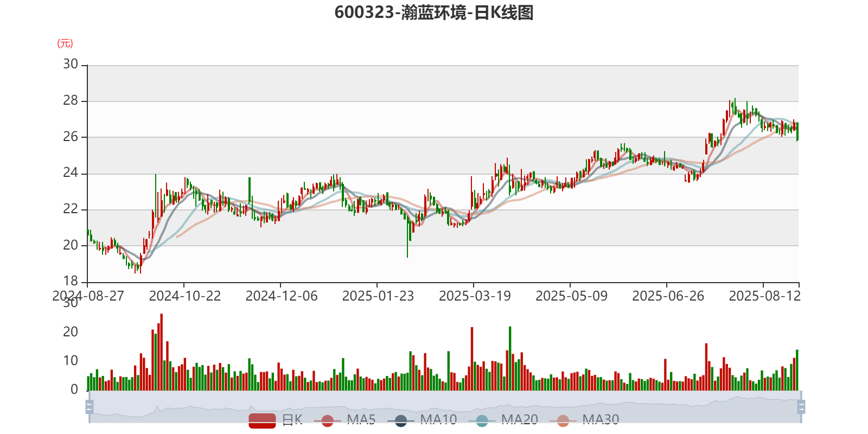The image size is (868, 434).
Task: Toggle the MA5 line in legend
Action: (345, 420)
